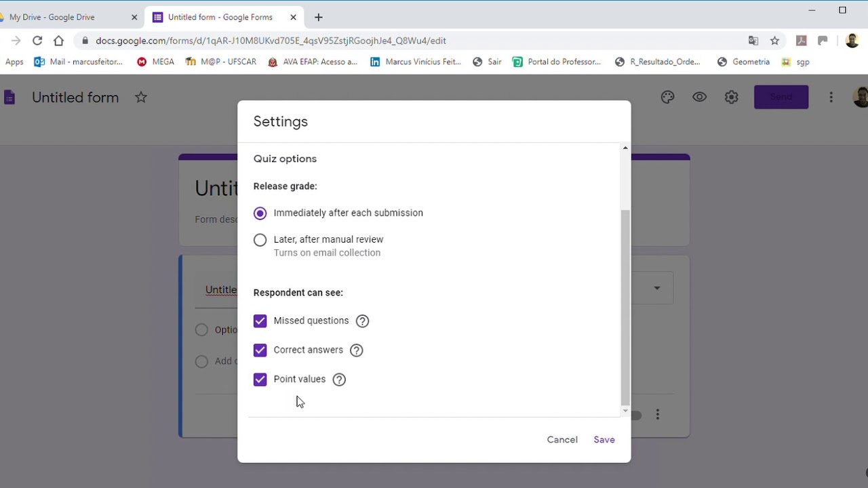The height and width of the screenshot is (488, 868).
Task: Open the three-dot More menu by Send
Action: coord(831,98)
